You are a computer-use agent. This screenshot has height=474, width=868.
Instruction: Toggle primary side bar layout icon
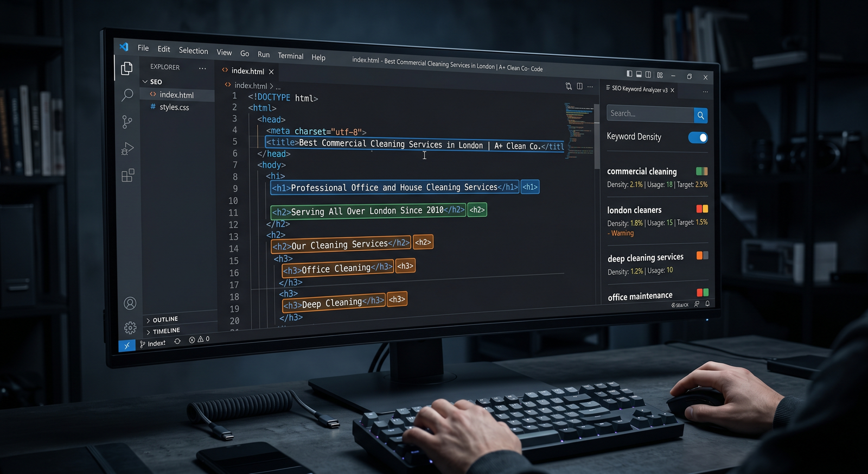(629, 73)
